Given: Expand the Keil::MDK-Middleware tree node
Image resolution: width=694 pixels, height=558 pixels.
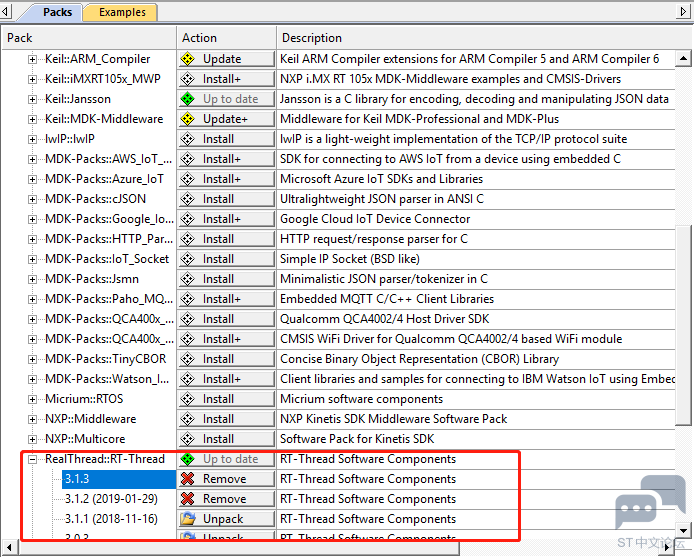Looking at the screenshot, I should [x=32, y=119].
